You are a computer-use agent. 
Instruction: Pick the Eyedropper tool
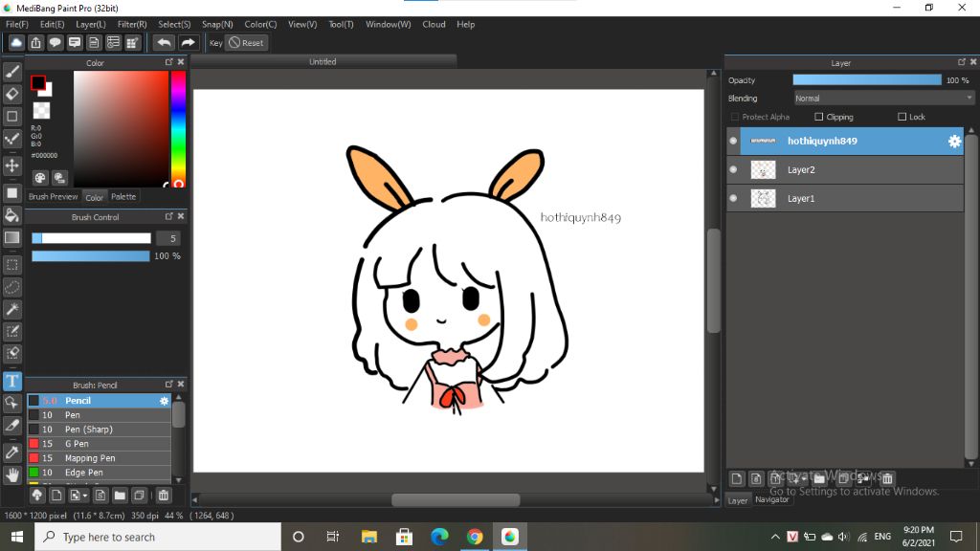(x=11, y=452)
